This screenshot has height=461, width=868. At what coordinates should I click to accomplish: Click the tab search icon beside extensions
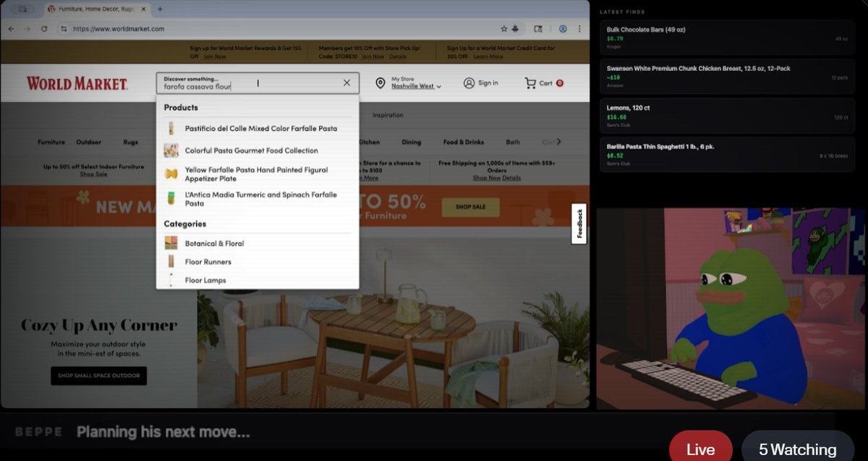537,29
